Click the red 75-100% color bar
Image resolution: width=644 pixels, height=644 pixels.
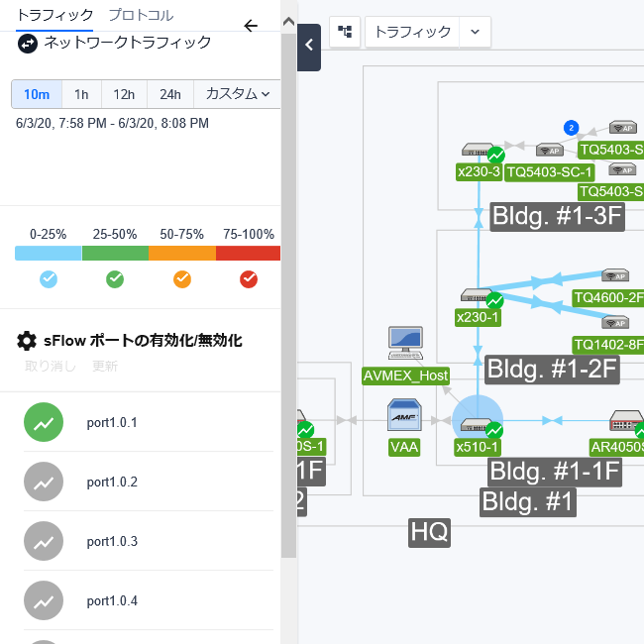[248, 253]
